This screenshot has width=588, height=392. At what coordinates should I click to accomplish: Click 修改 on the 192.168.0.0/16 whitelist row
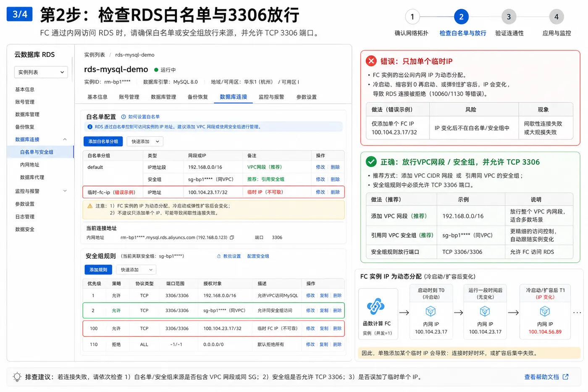click(x=320, y=167)
